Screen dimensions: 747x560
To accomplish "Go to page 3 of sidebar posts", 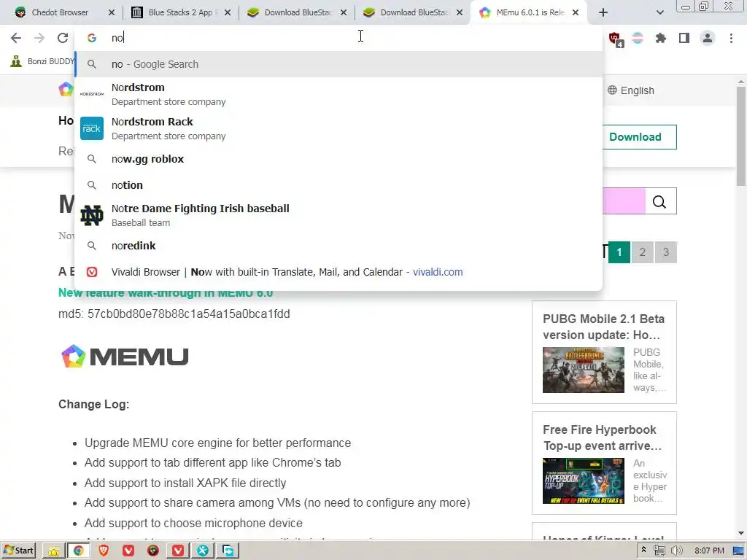I will [665, 252].
